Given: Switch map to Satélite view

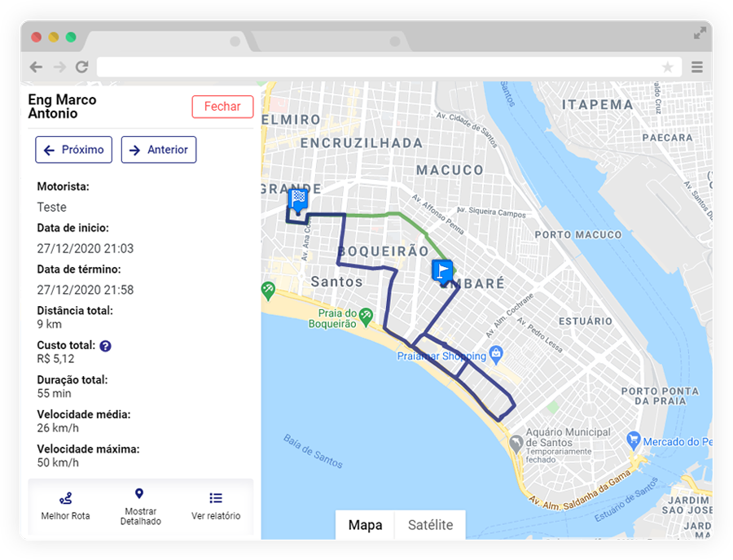Looking at the screenshot, I should tap(431, 525).
